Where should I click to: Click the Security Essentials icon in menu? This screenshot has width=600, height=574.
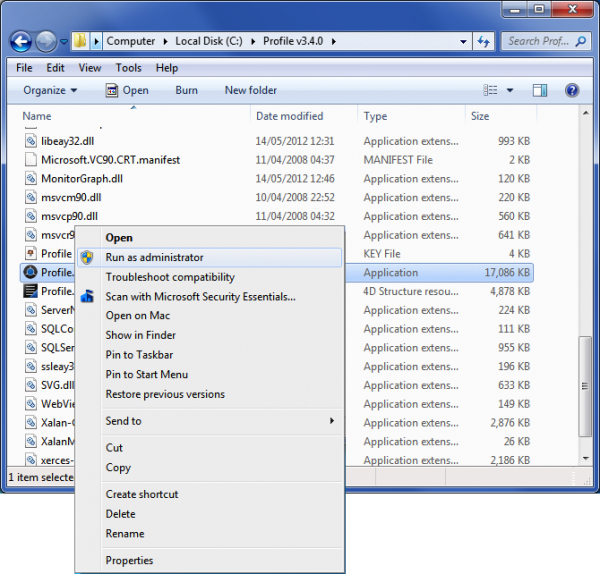click(x=87, y=297)
